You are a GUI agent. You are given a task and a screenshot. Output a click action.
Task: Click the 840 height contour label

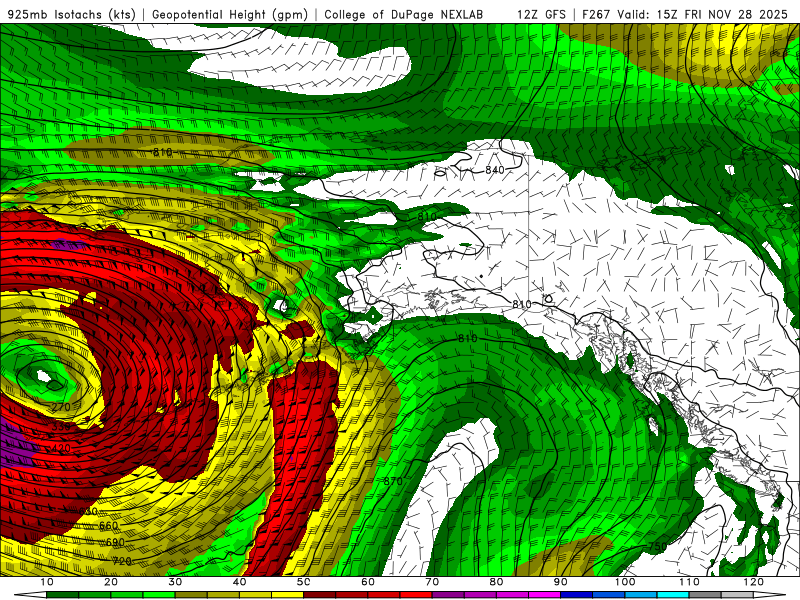click(494, 170)
